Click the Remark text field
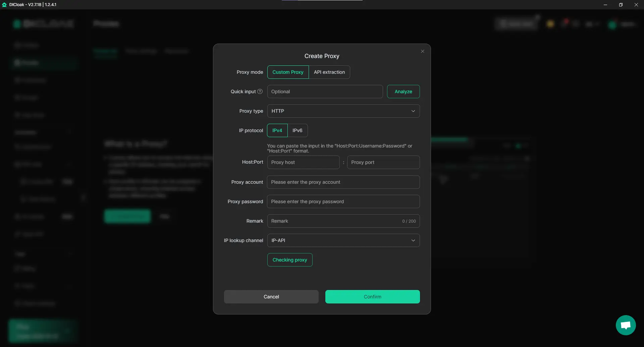The image size is (644, 347). click(334, 221)
